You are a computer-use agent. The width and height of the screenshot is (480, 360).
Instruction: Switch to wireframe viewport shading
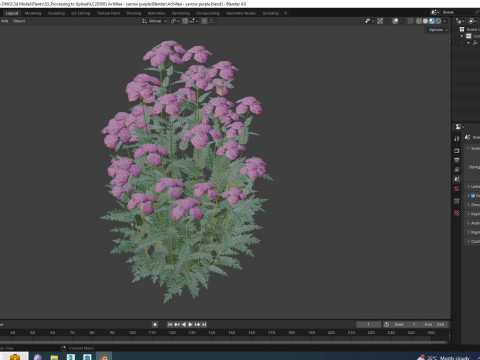click(419, 21)
